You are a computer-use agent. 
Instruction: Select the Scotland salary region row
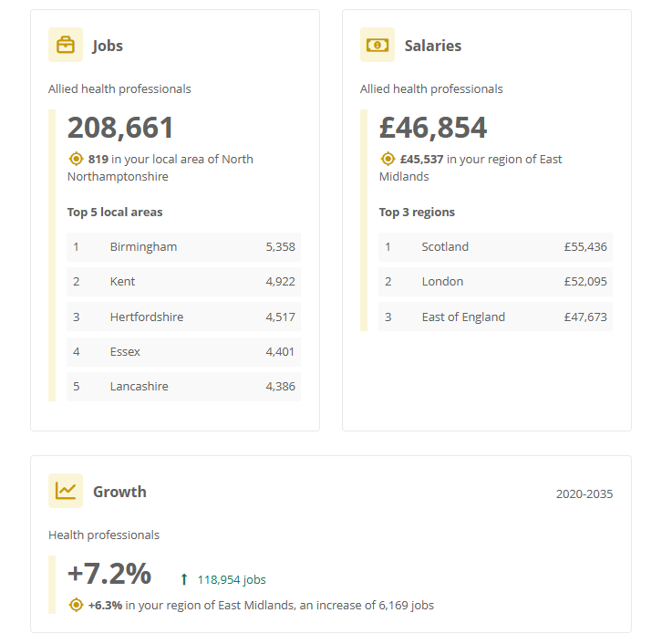click(495, 247)
